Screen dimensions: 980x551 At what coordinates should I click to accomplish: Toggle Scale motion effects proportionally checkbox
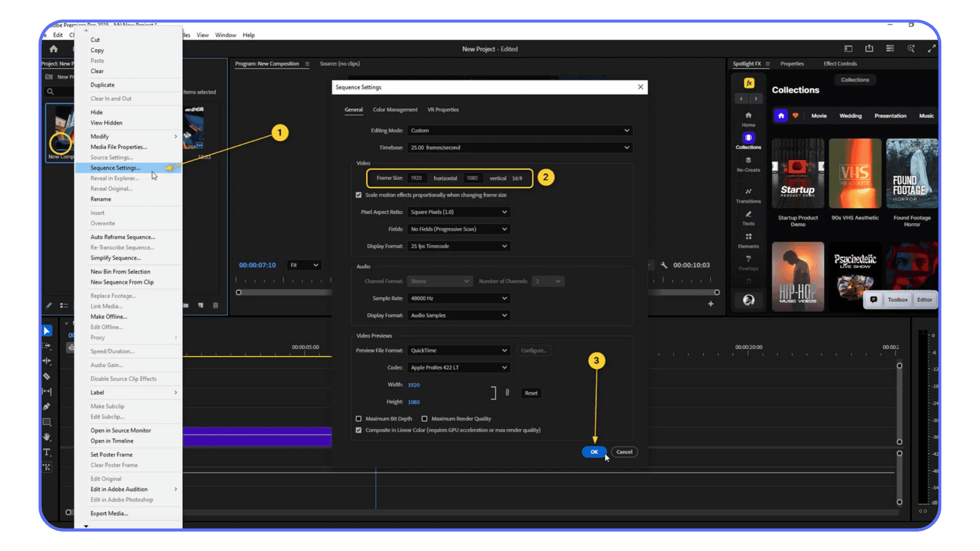(x=359, y=195)
